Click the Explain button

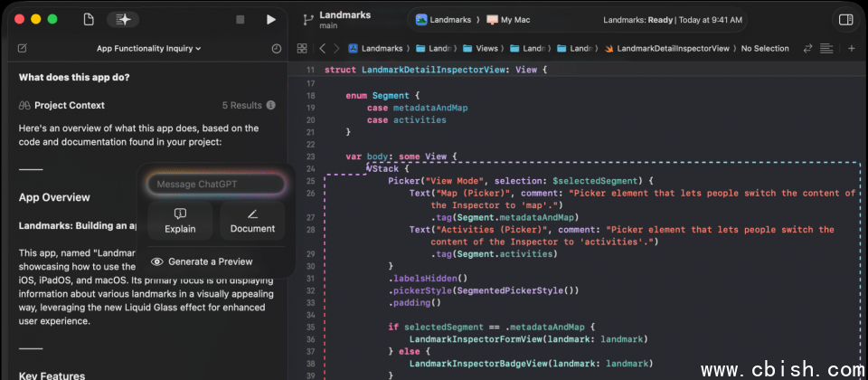point(180,221)
